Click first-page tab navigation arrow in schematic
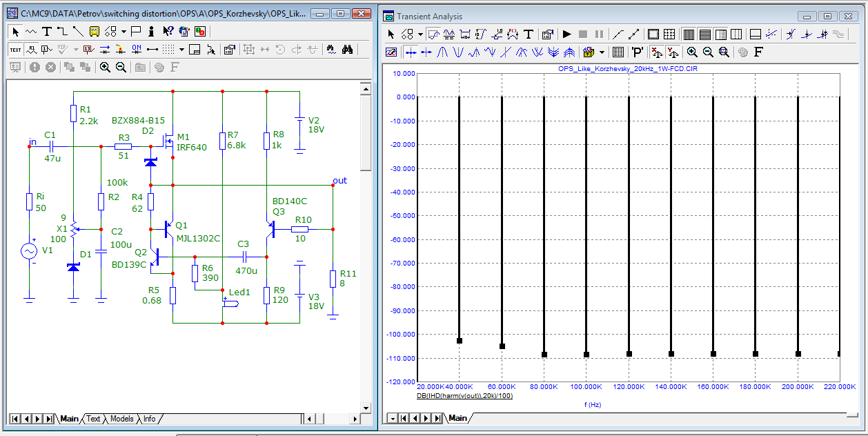This screenshot has width=868, height=436. [x=14, y=419]
